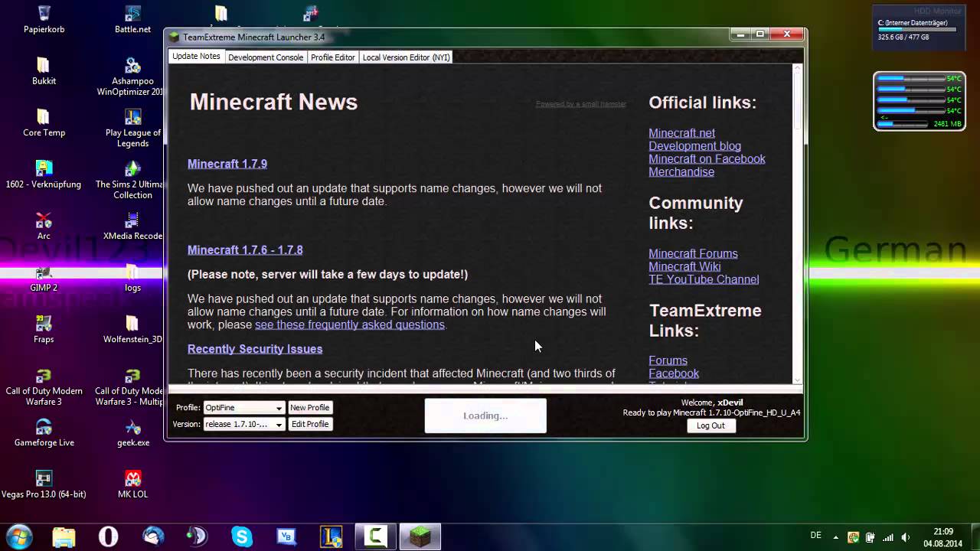Open the Minecraft 1.7.6 - 1.7.8 link

click(x=245, y=249)
